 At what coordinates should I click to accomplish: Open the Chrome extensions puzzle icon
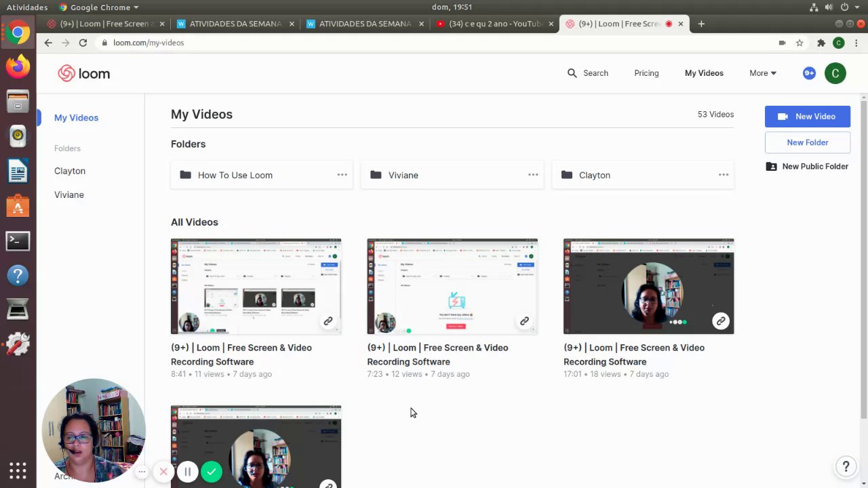point(821,43)
